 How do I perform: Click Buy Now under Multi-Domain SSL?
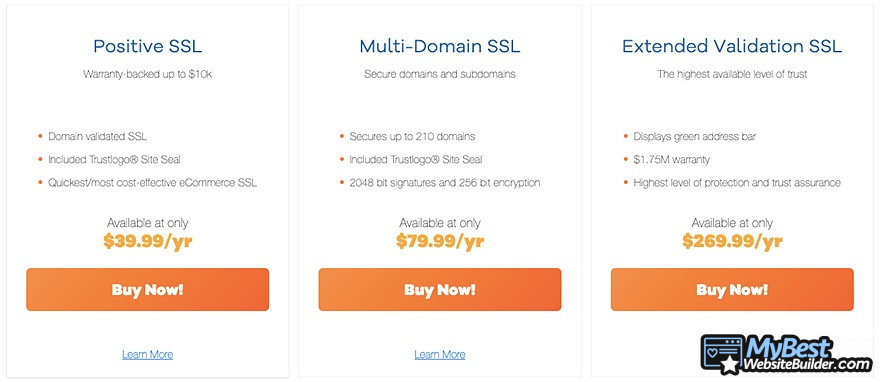click(x=440, y=289)
